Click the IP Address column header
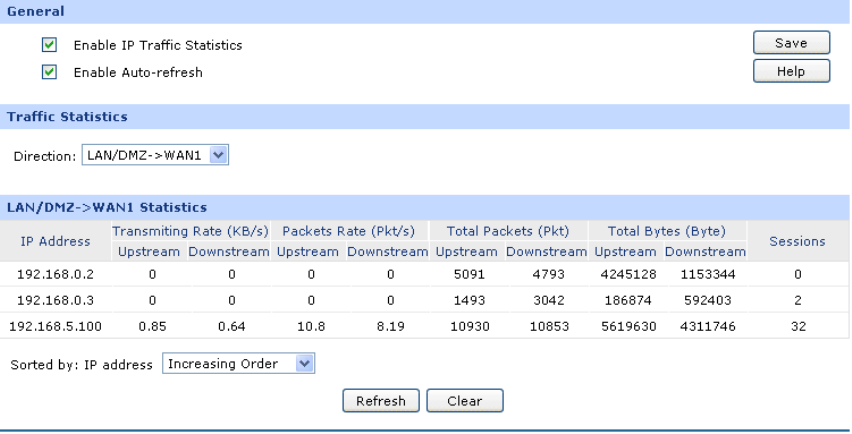Viewport: 852px width, 434px height. (x=55, y=241)
